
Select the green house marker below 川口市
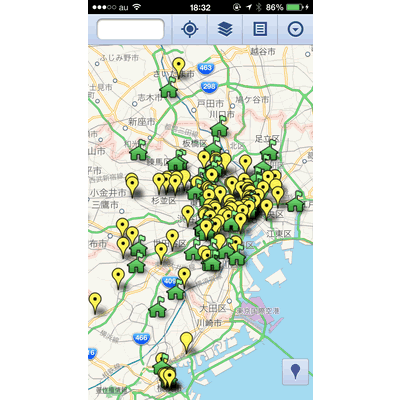[219, 126]
